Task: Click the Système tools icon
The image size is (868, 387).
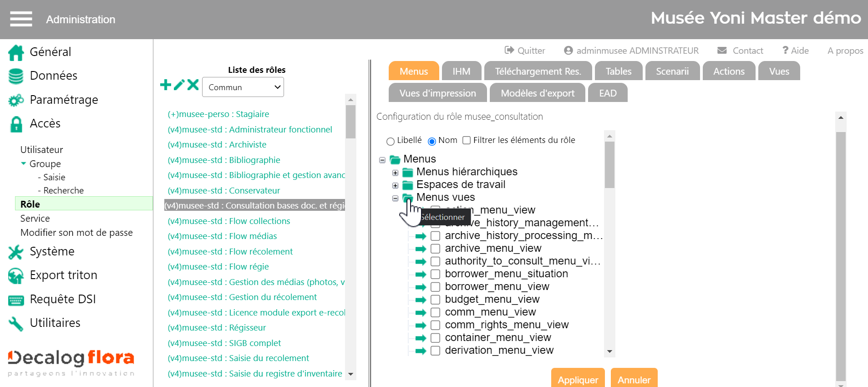Action: tap(16, 252)
